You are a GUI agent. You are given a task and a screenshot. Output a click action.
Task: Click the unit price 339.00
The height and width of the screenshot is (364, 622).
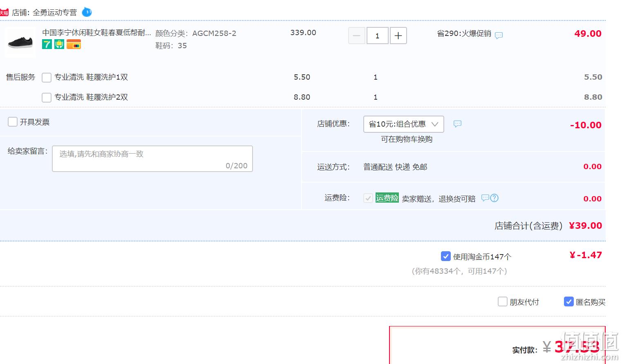coord(303,33)
